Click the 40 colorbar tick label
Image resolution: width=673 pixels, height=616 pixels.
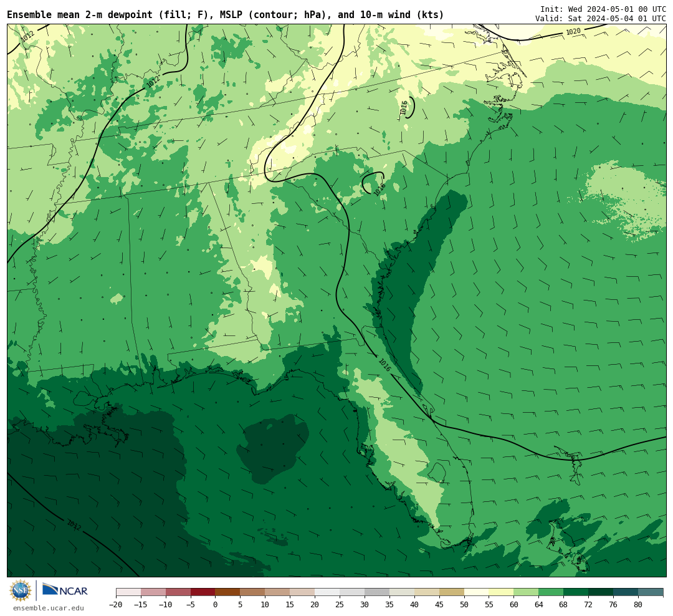[414, 605]
